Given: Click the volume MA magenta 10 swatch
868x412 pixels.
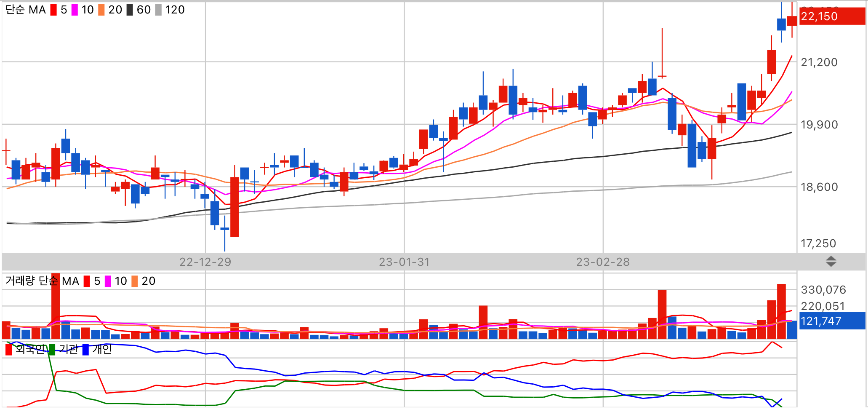Looking at the screenshot, I should 108,281.
